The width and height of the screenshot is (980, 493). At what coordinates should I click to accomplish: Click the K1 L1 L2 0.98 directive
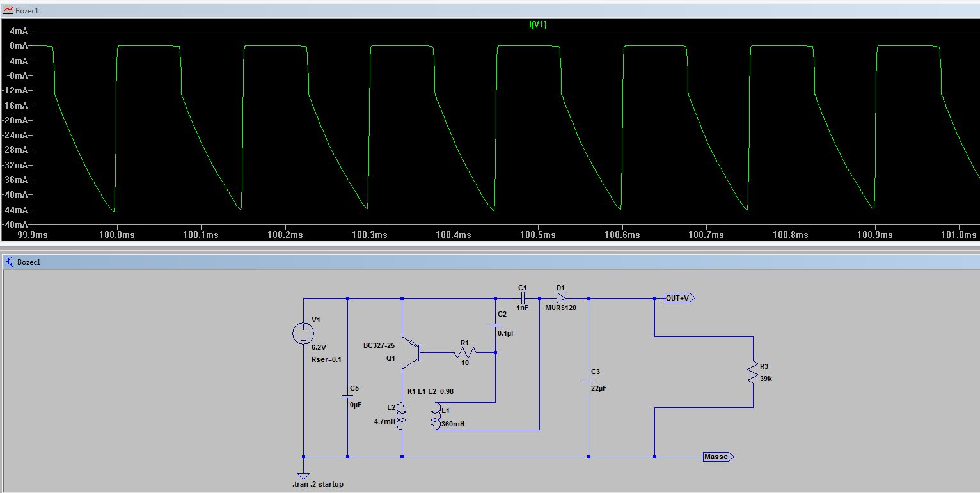[x=431, y=391]
